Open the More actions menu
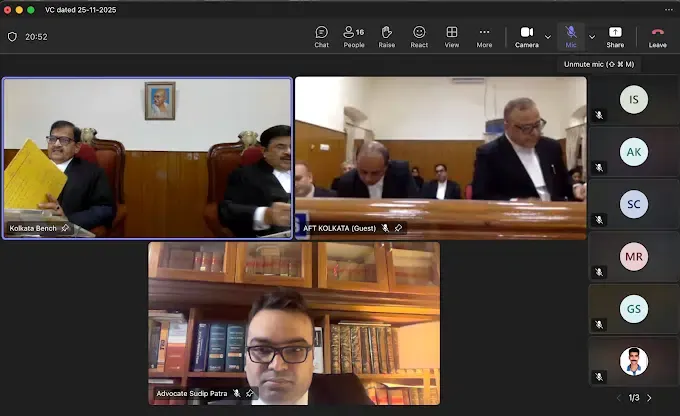This screenshot has width=680, height=416. 484,37
